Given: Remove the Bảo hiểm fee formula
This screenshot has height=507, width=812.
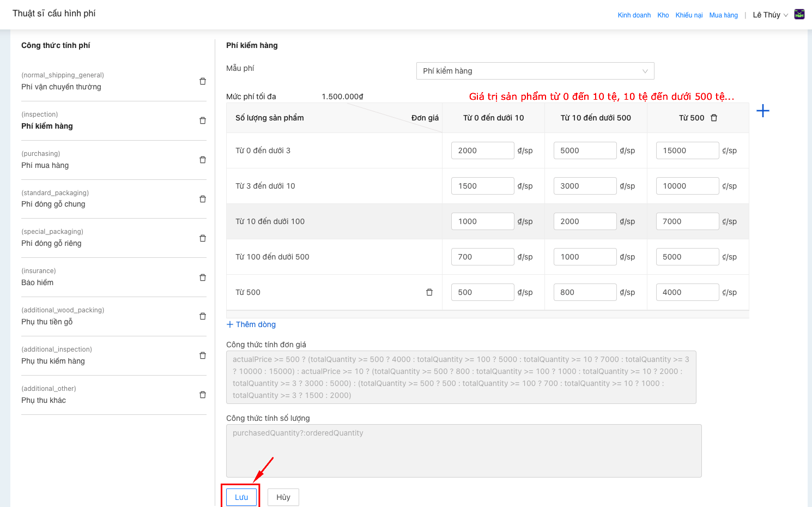Looking at the screenshot, I should [203, 277].
